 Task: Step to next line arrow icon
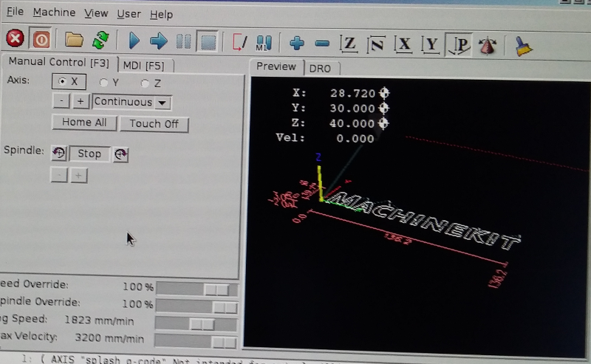tap(159, 41)
